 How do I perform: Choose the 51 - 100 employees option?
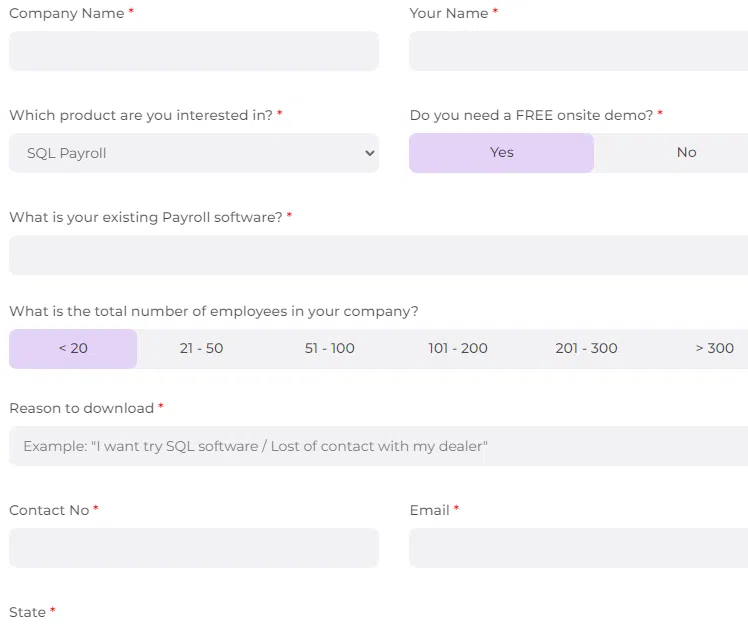(x=330, y=349)
